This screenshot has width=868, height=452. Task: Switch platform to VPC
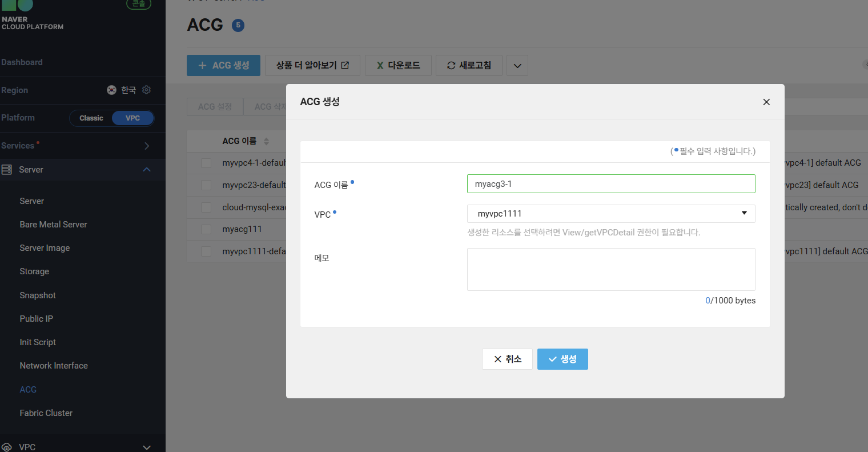132,118
